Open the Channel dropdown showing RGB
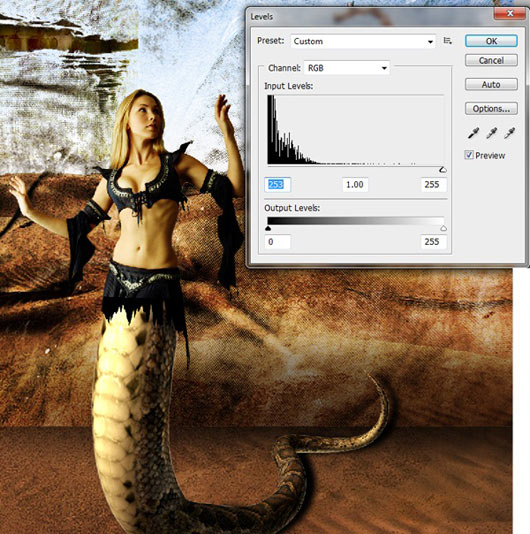 (347, 68)
